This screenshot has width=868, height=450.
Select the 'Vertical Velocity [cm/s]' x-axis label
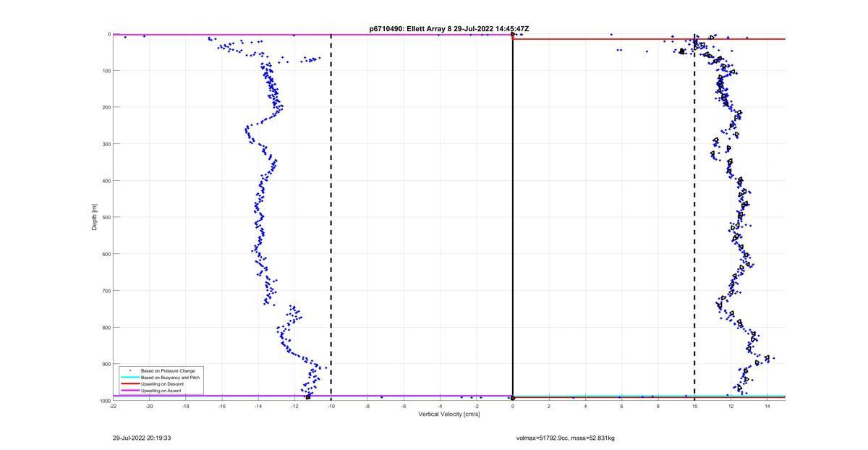448,415
